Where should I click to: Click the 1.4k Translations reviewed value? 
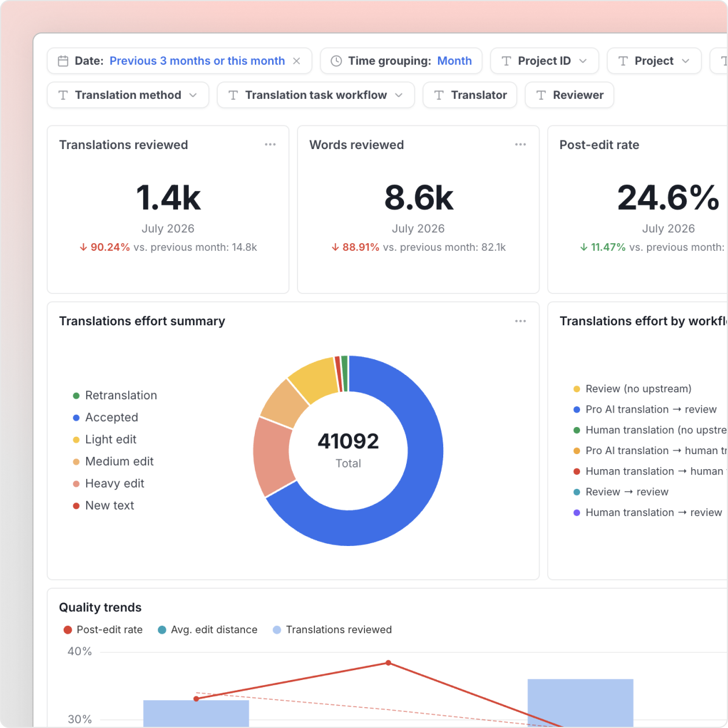pyautogui.click(x=168, y=198)
